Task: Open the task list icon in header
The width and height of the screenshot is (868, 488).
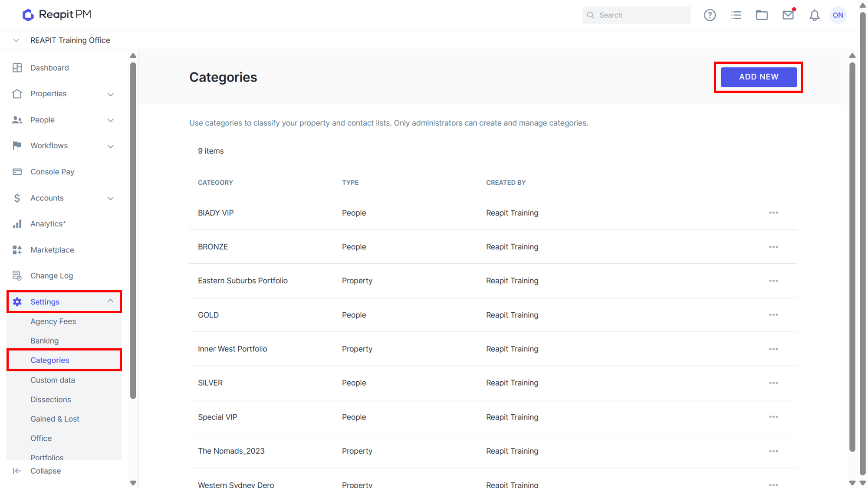Action: point(736,15)
